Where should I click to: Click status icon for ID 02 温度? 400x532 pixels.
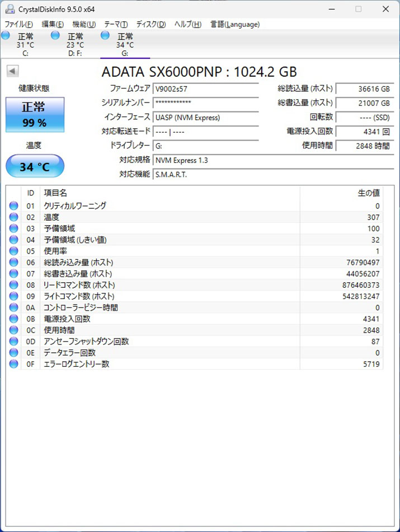(13, 217)
